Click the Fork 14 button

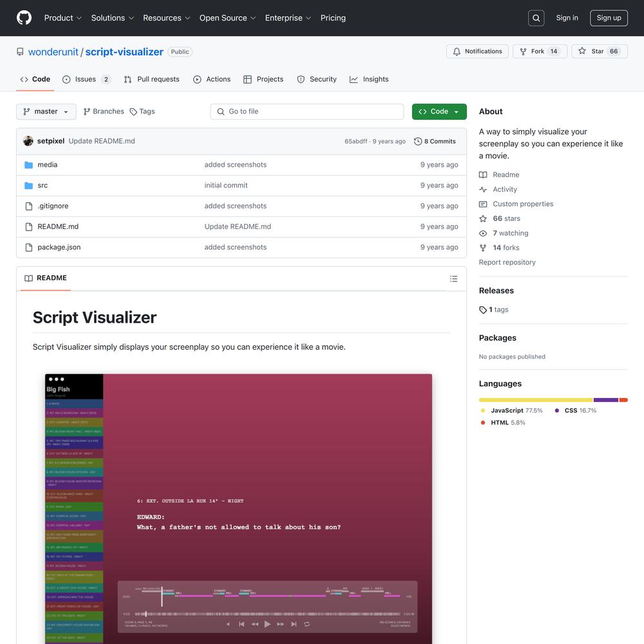540,52
